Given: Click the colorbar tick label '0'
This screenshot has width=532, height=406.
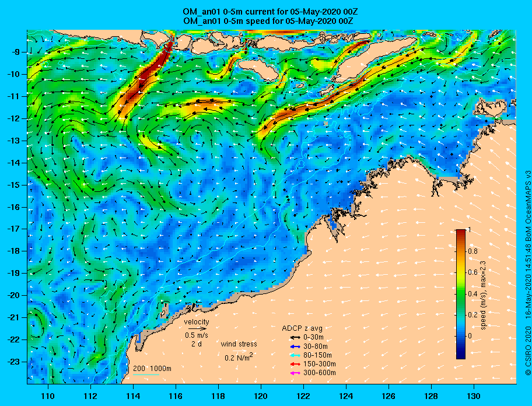Looking at the screenshot, I should (x=470, y=336).
